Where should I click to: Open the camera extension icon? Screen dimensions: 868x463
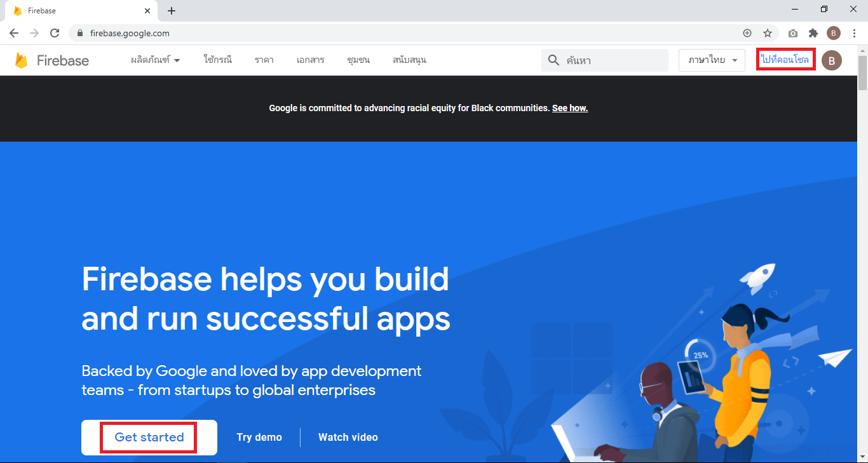793,33
